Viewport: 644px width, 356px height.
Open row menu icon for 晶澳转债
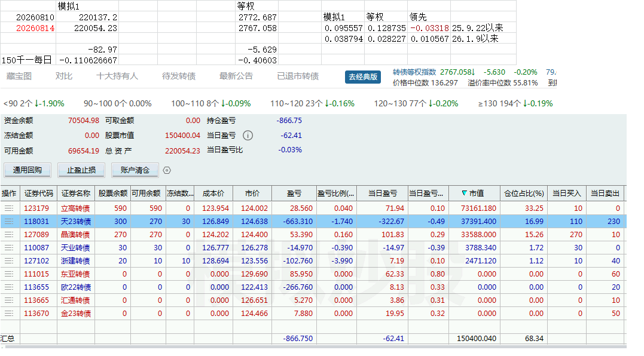tap(8, 235)
